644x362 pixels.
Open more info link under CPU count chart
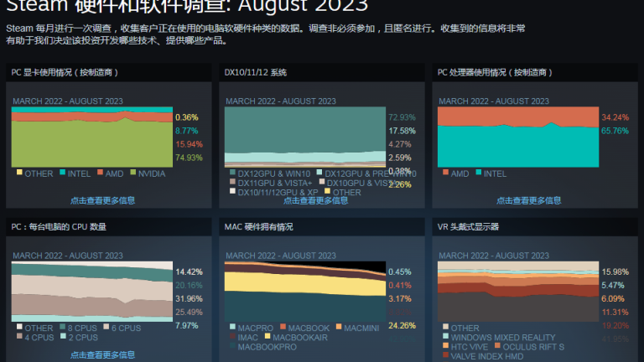point(102,354)
